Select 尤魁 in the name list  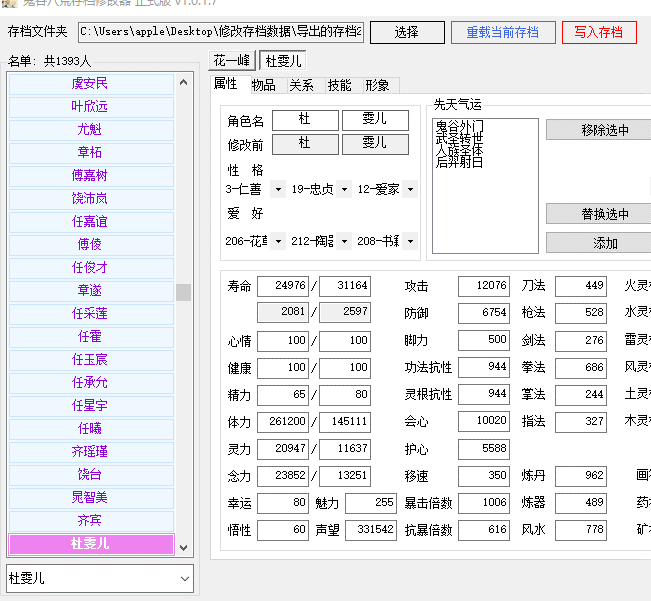pos(91,129)
